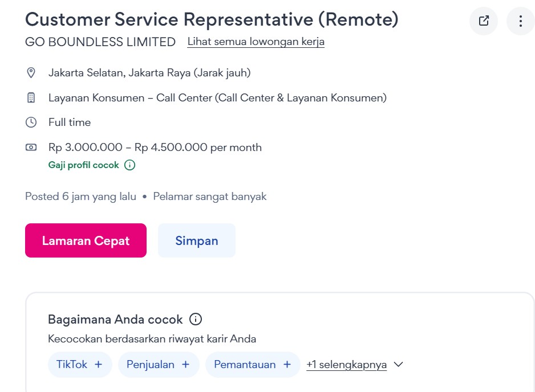The height and width of the screenshot is (392, 535).
Task: Click the Layanan Konsumen – Call Center category text
Action: (217, 97)
